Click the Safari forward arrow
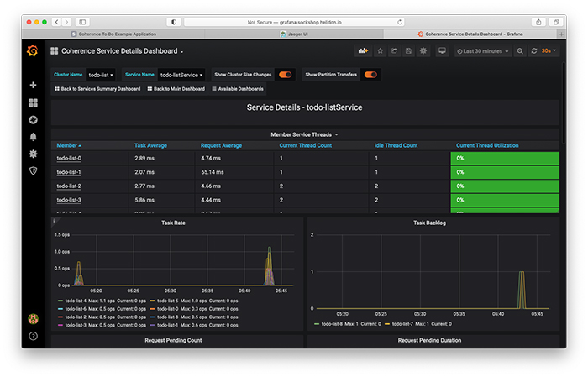The height and width of the screenshot is (377, 588). coord(66,22)
